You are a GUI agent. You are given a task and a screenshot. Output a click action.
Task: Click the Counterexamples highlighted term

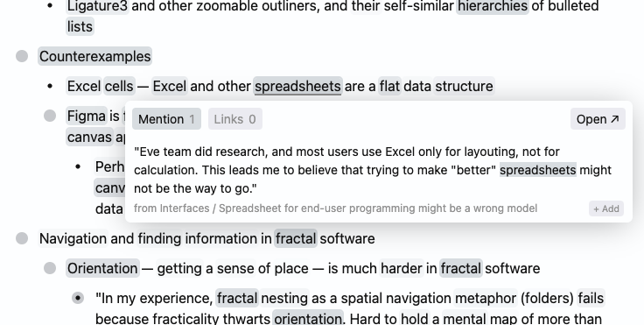tap(94, 56)
